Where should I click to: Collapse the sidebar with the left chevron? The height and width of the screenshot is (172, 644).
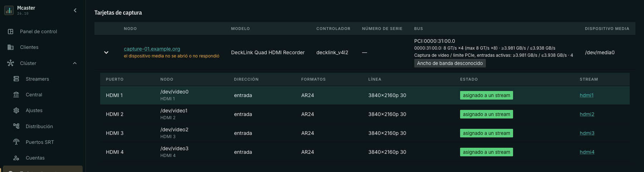click(75, 10)
